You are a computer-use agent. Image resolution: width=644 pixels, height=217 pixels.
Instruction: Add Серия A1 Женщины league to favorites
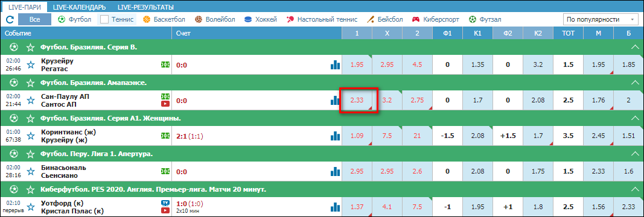30,119
